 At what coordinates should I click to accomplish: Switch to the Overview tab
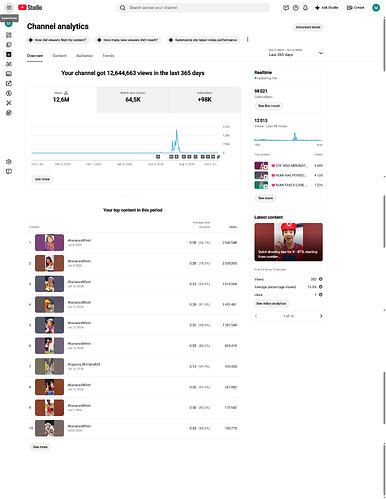[x=35, y=56]
